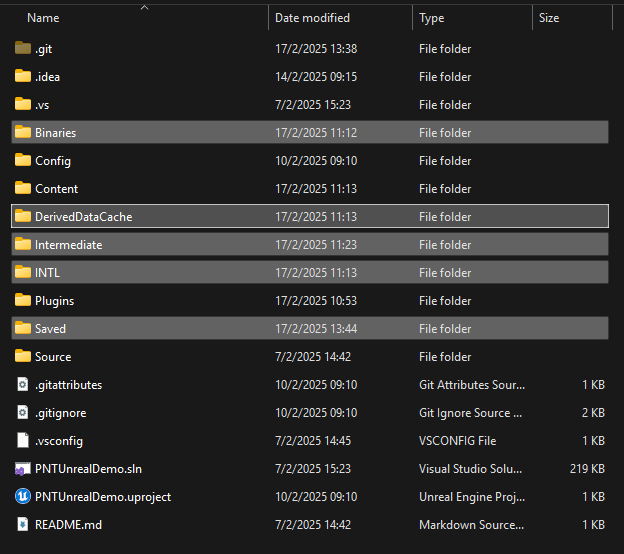Select the Config folder name
The width and height of the screenshot is (624, 554).
point(53,161)
